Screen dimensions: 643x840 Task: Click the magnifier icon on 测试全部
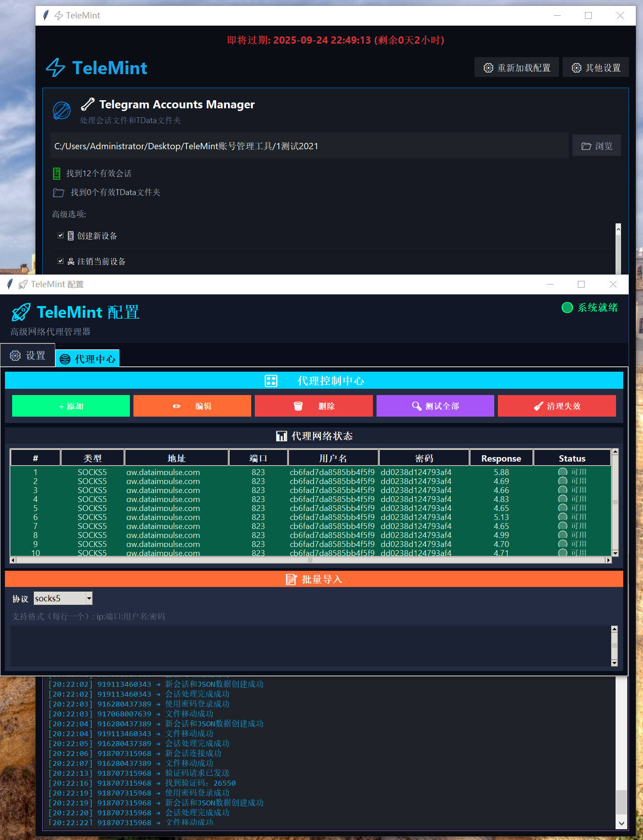(x=417, y=406)
